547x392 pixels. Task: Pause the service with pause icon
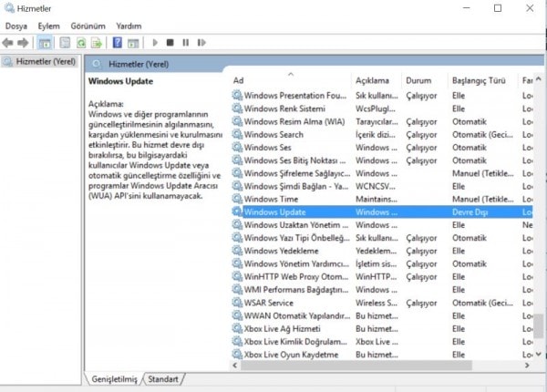(x=186, y=43)
